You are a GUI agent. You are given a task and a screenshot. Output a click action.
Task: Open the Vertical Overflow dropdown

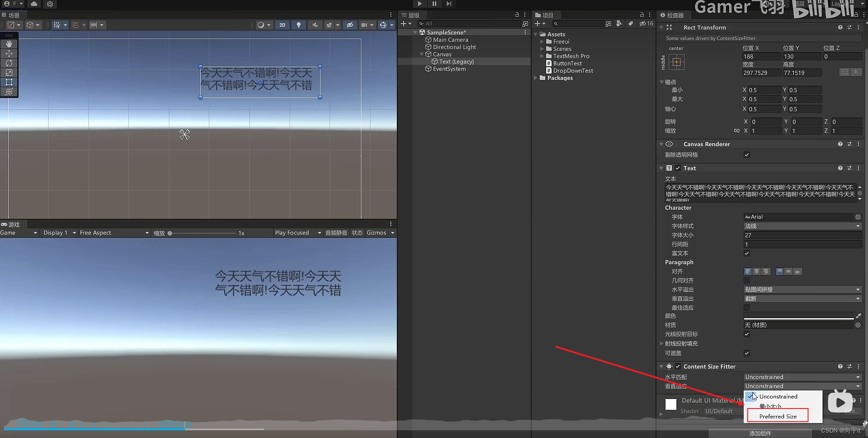click(803, 299)
